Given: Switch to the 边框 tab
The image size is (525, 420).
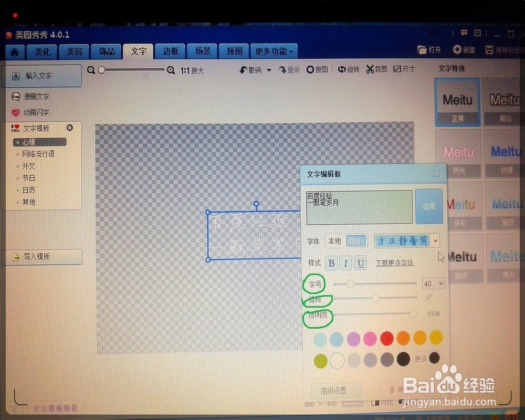Looking at the screenshot, I should tap(171, 51).
